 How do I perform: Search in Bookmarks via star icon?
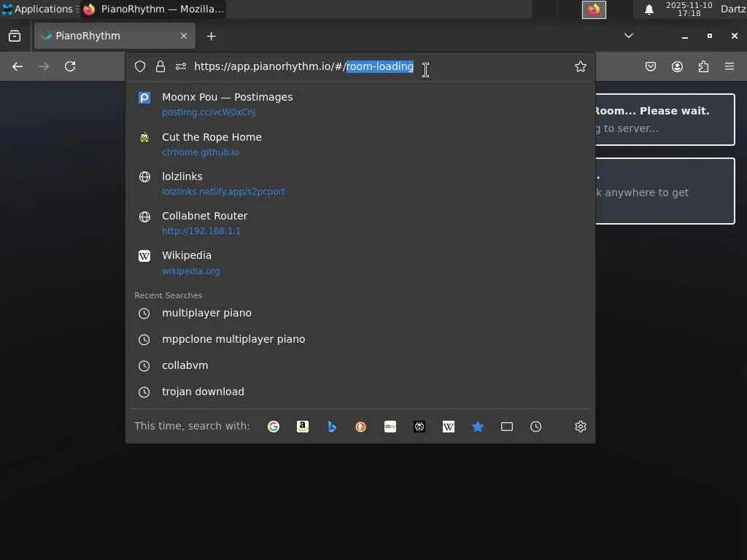478,427
